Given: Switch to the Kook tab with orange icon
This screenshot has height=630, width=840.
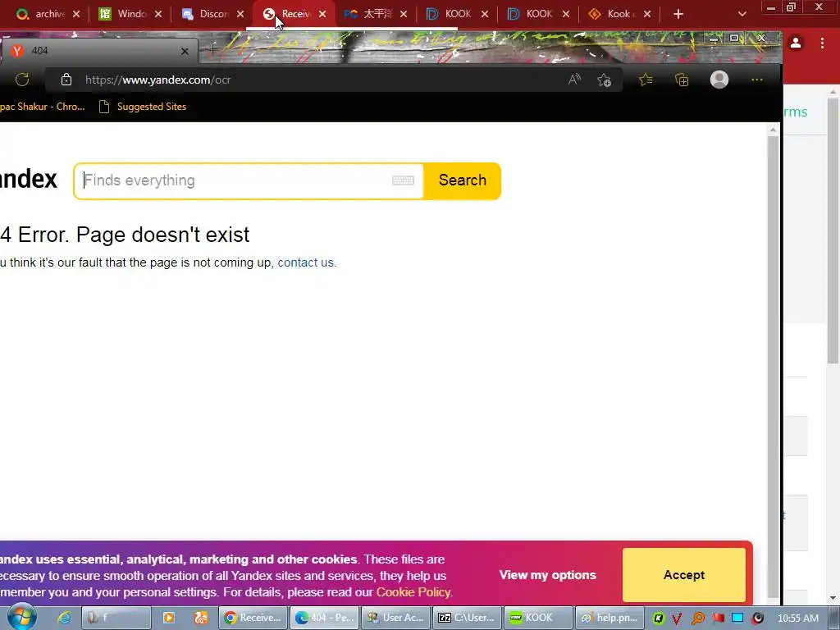Looking at the screenshot, I should click(619, 14).
